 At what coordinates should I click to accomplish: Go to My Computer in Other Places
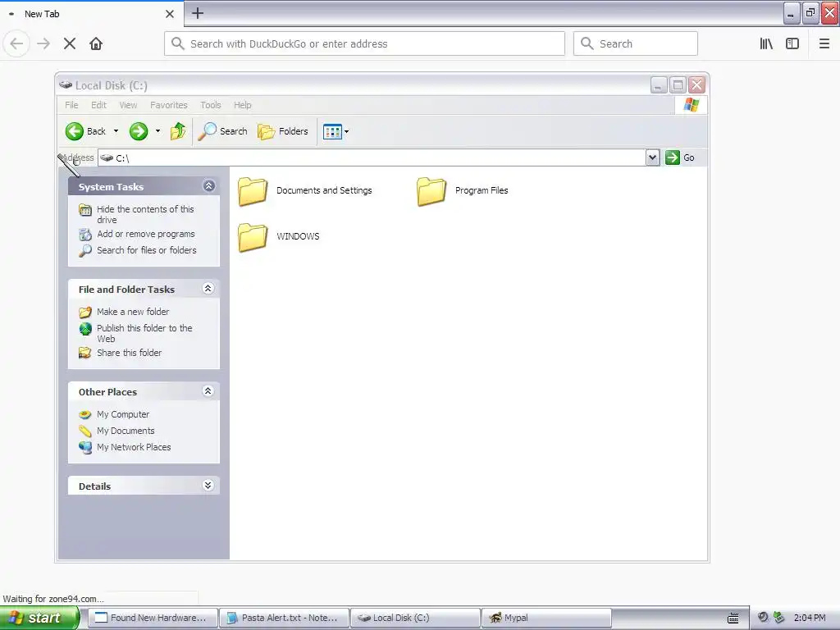[x=123, y=414]
